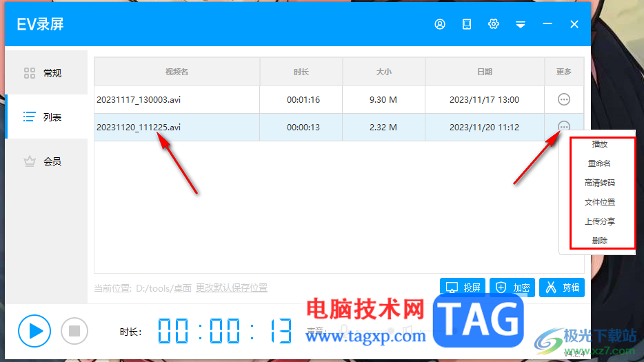Open the settings gear icon

(x=493, y=24)
